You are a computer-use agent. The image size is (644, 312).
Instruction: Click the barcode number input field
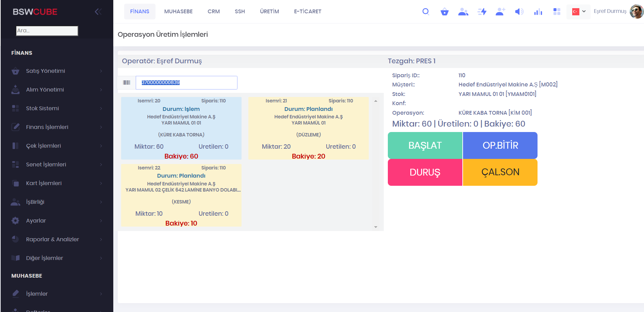(186, 83)
